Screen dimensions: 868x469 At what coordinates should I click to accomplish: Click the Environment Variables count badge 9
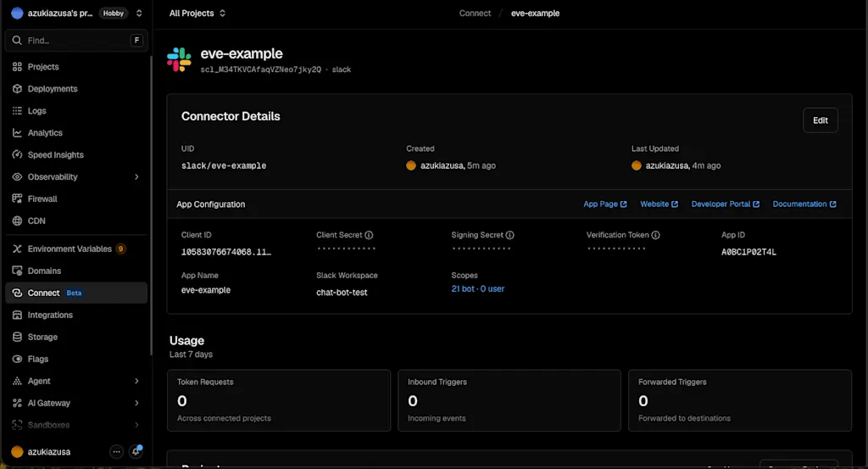point(120,248)
